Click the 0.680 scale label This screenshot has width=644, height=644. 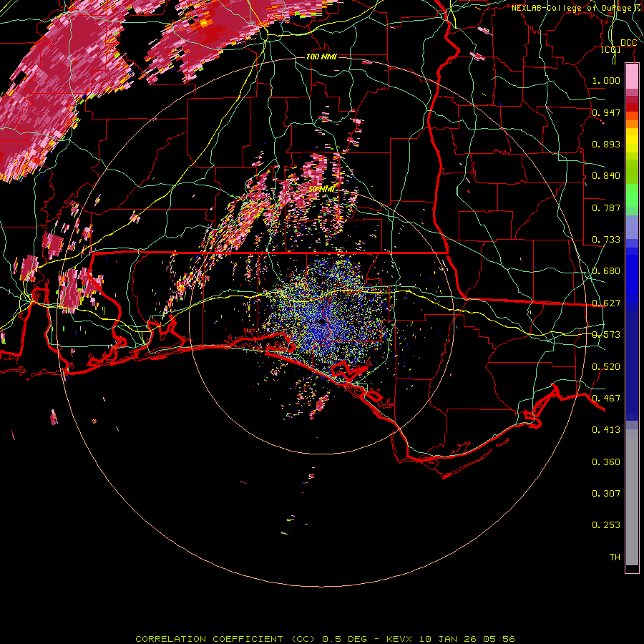tap(606, 271)
